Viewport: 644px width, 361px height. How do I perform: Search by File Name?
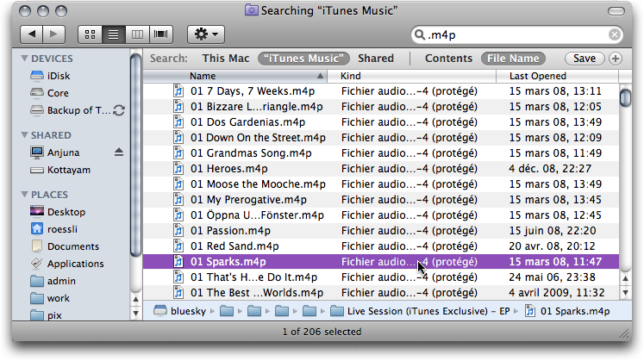[513, 59]
